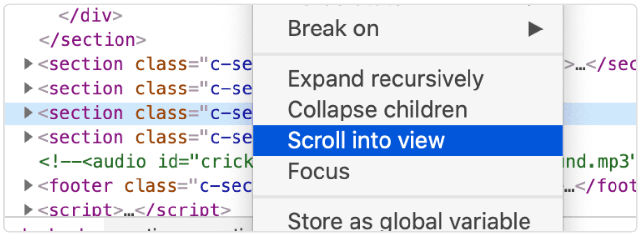Choose Store as global variable
The height and width of the screenshot is (238, 644).
coord(409,221)
